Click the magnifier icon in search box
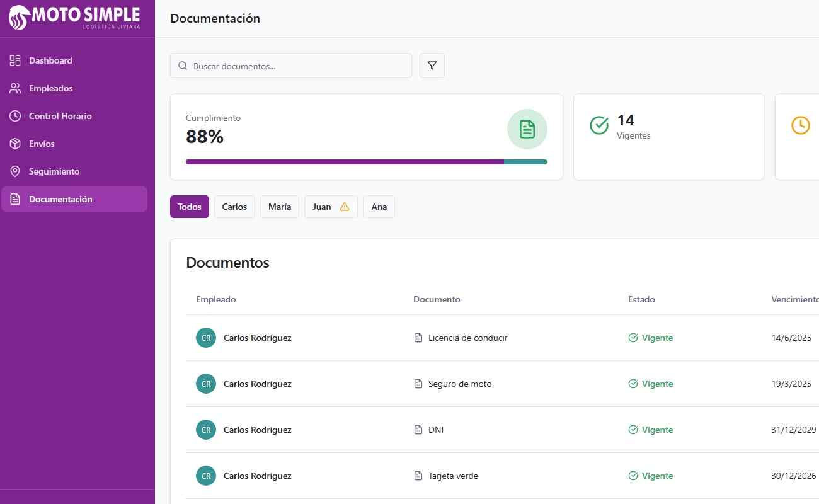This screenshot has width=819, height=504. [x=183, y=66]
